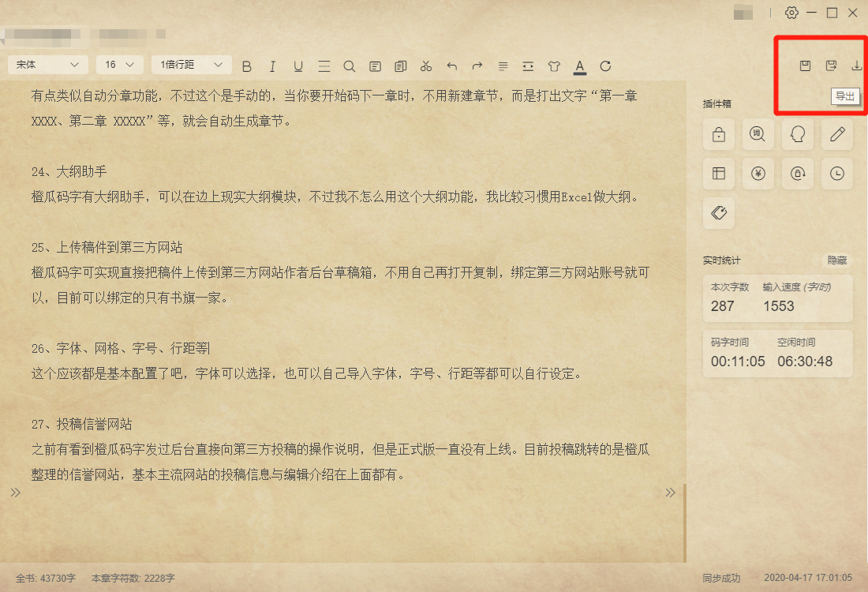This screenshot has width=868, height=592.
Task: Click the 同步成功 sync status
Action: point(721,578)
